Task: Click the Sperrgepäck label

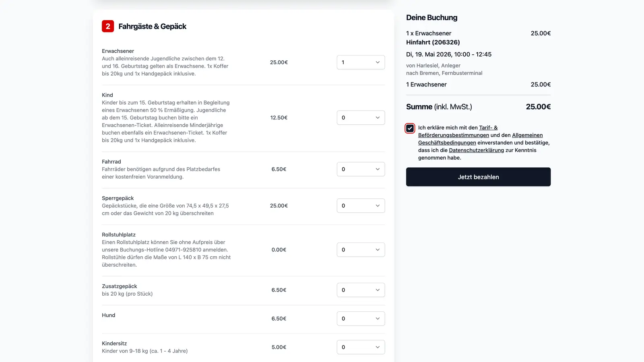Action: [x=118, y=198]
